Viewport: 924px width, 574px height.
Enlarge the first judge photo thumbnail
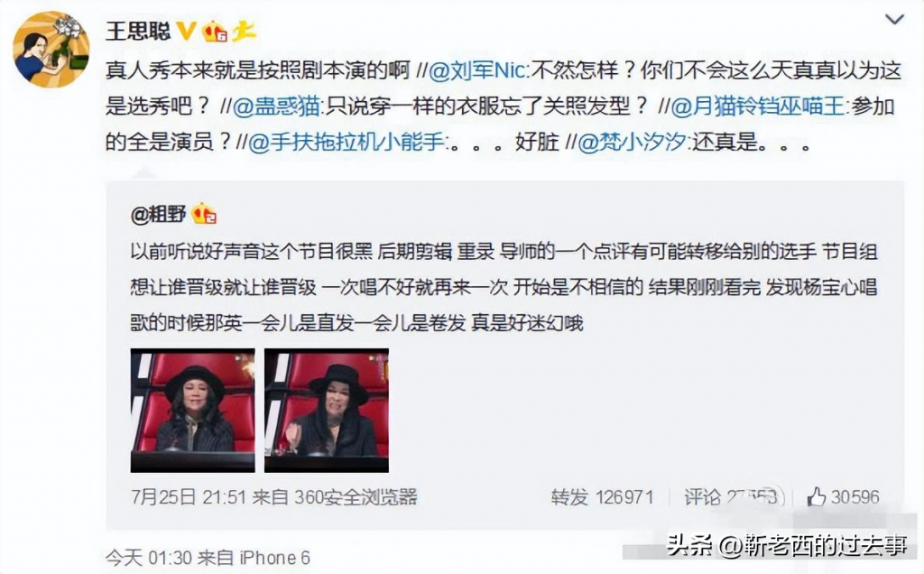click(193, 410)
